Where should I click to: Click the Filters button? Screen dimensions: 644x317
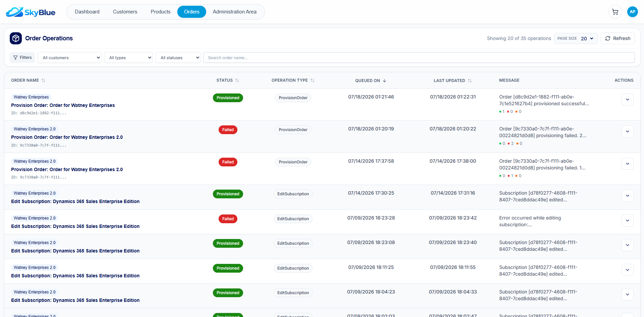click(x=22, y=57)
